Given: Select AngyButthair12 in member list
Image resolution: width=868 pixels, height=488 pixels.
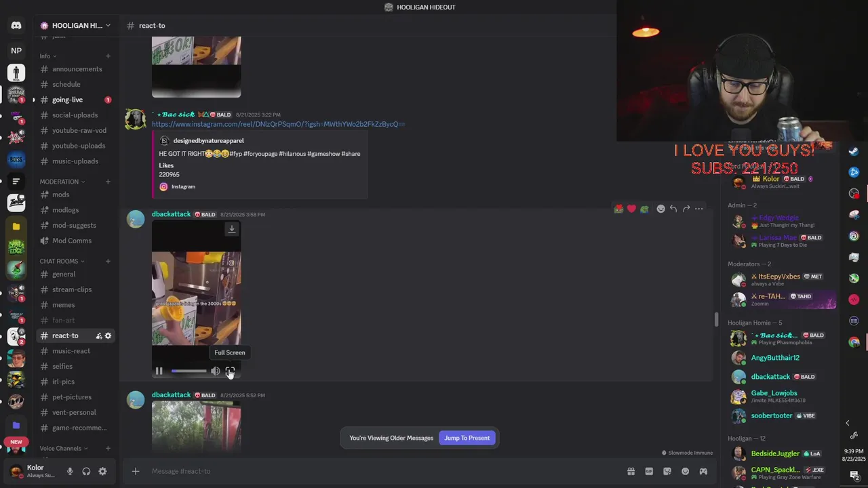Looking at the screenshot, I should tap(775, 358).
